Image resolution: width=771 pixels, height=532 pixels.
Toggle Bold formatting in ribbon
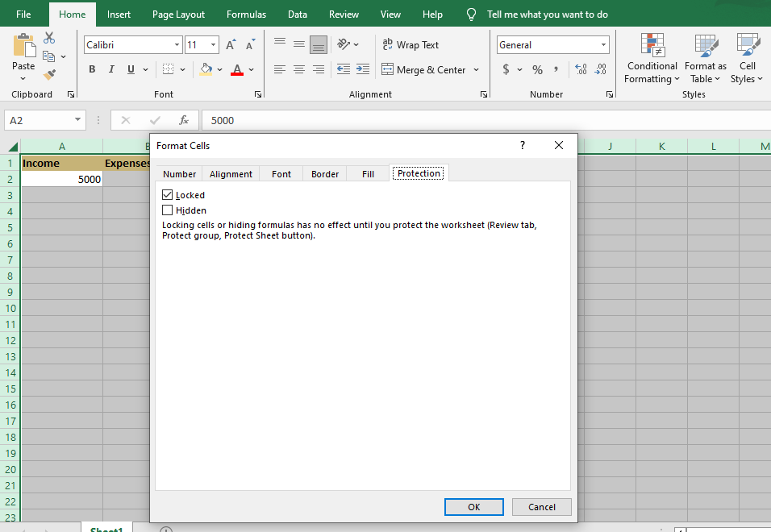click(x=92, y=69)
